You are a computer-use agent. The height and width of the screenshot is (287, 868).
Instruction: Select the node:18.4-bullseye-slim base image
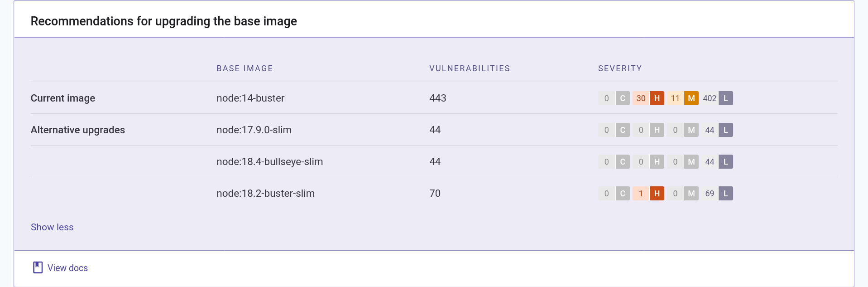[x=269, y=162]
